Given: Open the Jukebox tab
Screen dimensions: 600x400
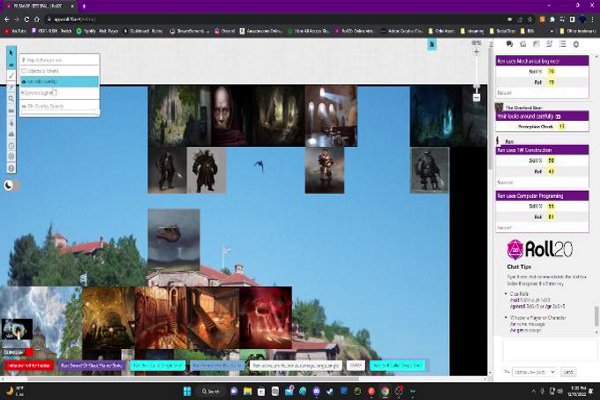Looking at the screenshot, I should [x=549, y=44].
